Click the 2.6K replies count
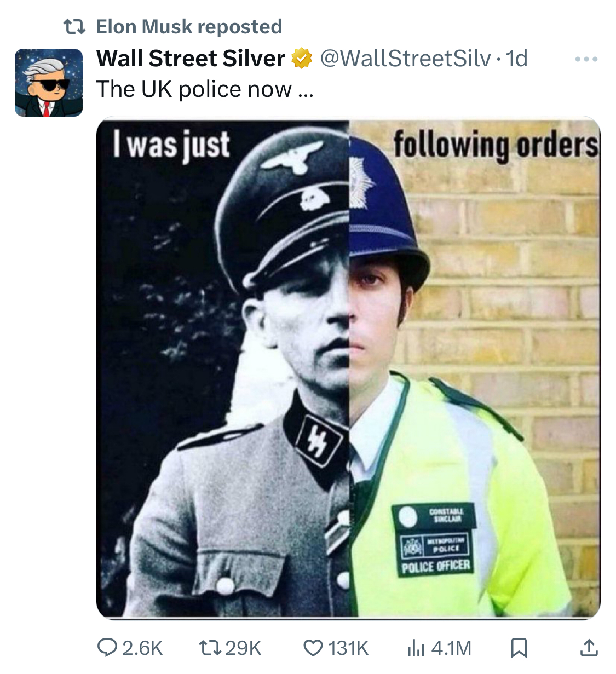Screen dimensions: 616x674 click(x=142, y=648)
